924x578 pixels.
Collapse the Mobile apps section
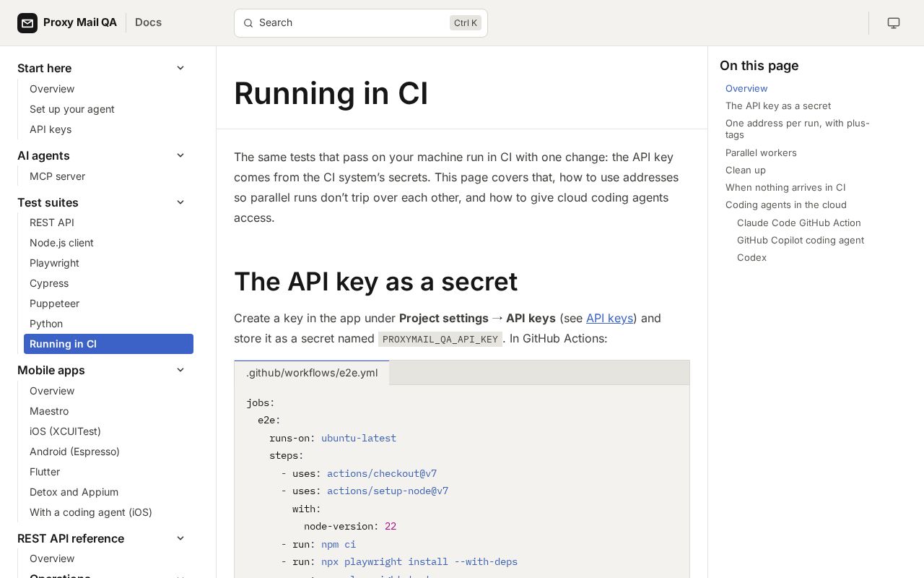(x=180, y=370)
